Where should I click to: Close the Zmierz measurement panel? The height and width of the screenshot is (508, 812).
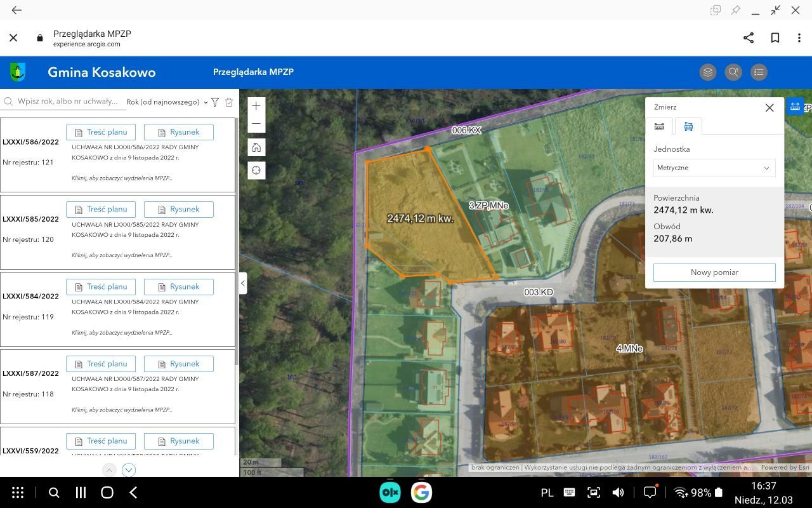(769, 108)
